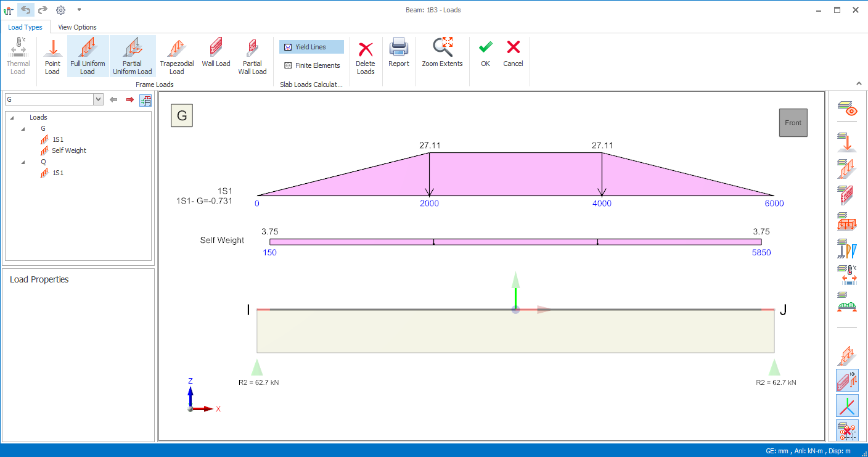This screenshot has height=457, width=868.
Task: Open the load case G dropdown
Action: tap(98, 99)
